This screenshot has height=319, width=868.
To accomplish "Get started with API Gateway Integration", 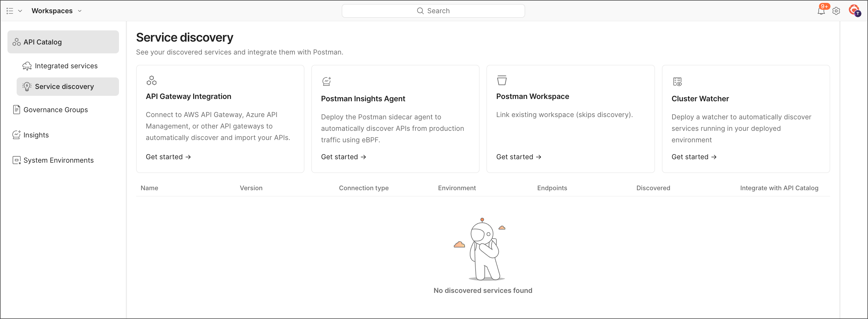I will tap(168, 157).
